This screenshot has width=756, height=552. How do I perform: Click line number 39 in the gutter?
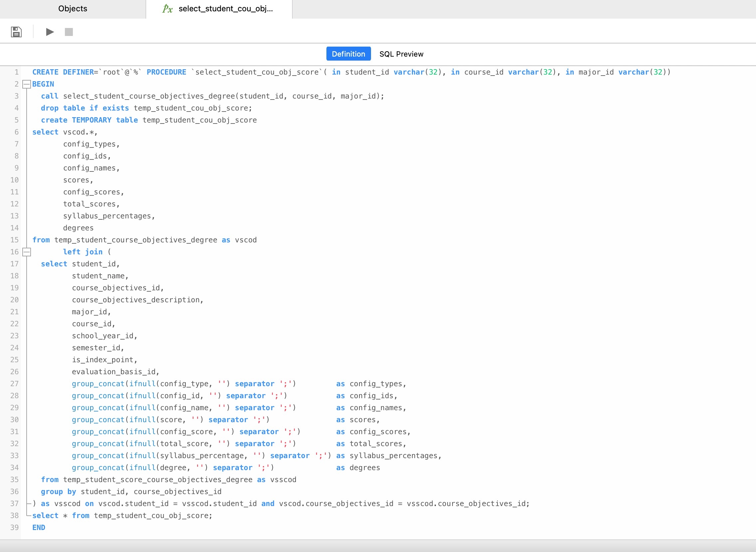(14, 527)
